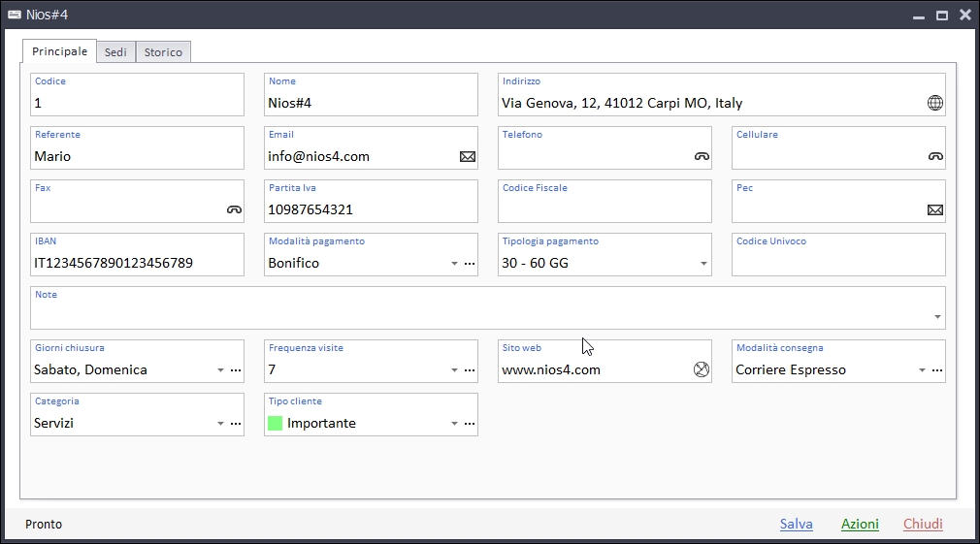
Task: Click the Salva link
Action: click(x=796, y=524)
